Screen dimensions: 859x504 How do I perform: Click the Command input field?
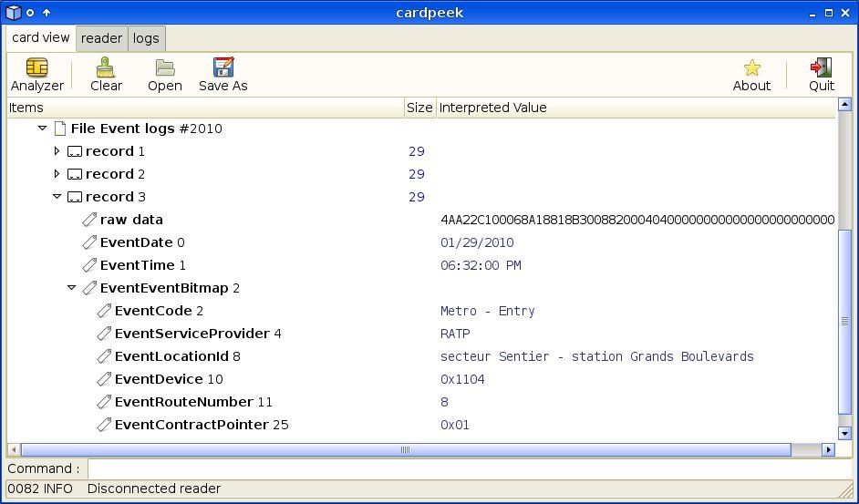tap(469, 468)
